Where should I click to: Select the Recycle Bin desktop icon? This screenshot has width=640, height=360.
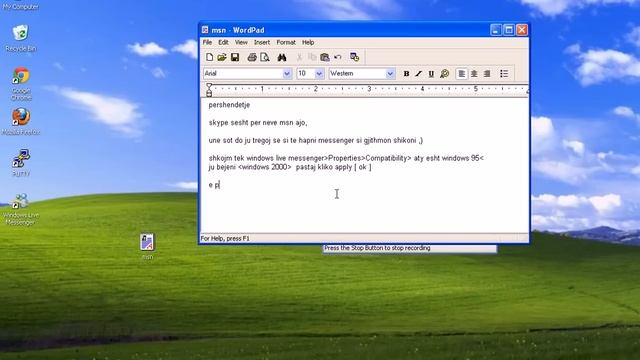click(x=20, y=38)
